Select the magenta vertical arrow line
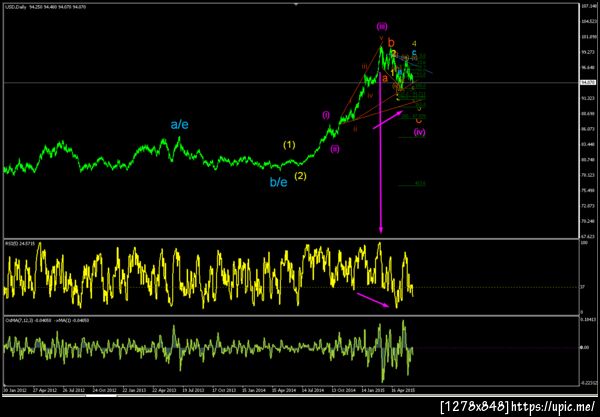 (381, 153)
